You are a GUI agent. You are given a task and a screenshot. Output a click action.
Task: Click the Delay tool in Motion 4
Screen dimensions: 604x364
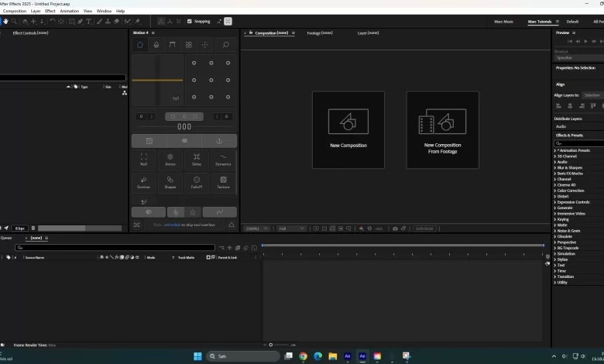197,160
